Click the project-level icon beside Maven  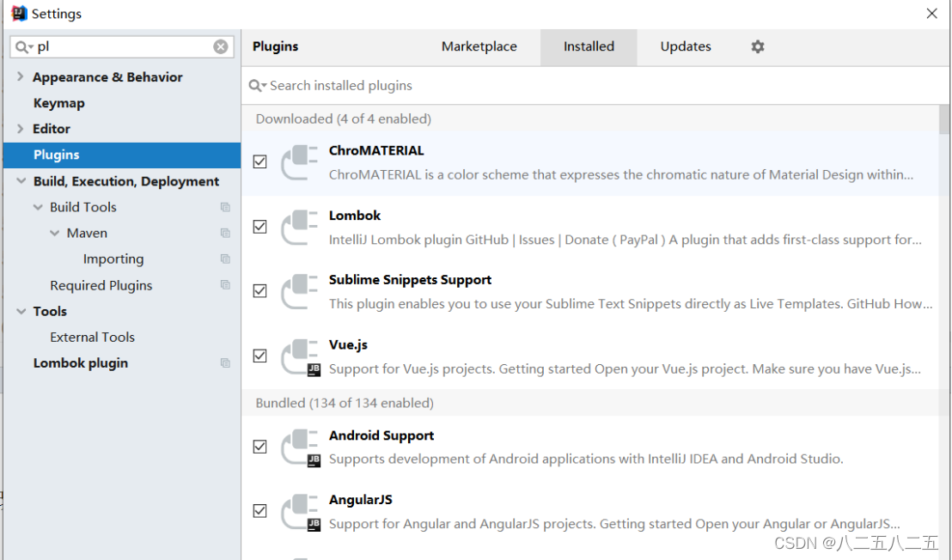(225, 233)
